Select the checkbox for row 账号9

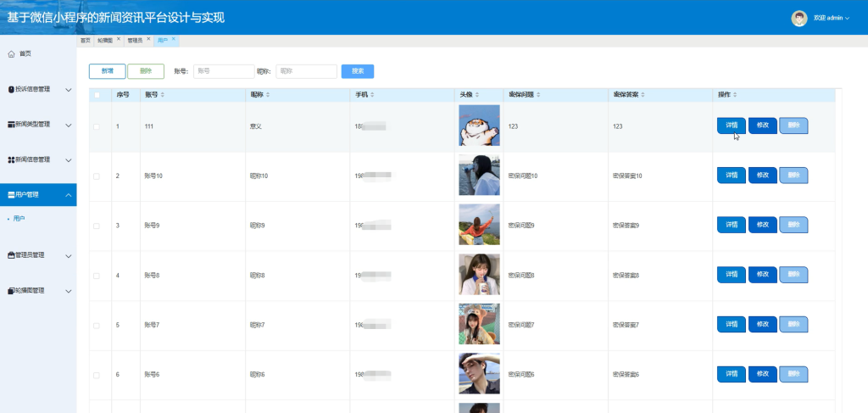(97, 226)
